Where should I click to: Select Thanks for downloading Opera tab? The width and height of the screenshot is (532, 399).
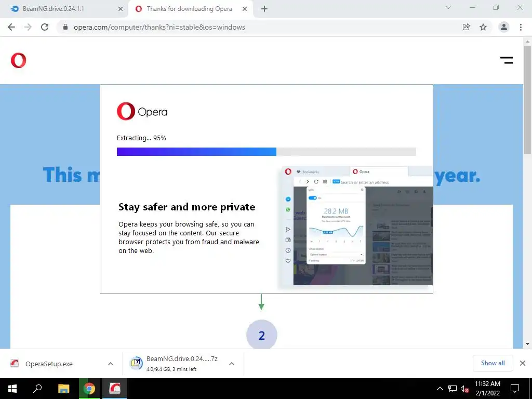[x=190, y=9]
